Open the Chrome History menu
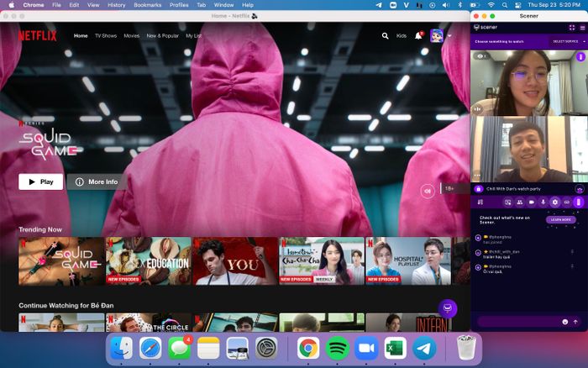Viewport: 588px width, 368px height. click(116, 5)
